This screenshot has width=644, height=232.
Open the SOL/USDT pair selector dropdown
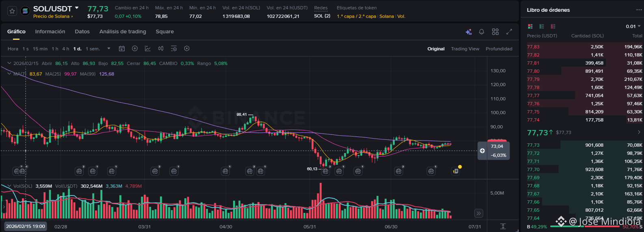pyautogui.click(x=77, y=8)
